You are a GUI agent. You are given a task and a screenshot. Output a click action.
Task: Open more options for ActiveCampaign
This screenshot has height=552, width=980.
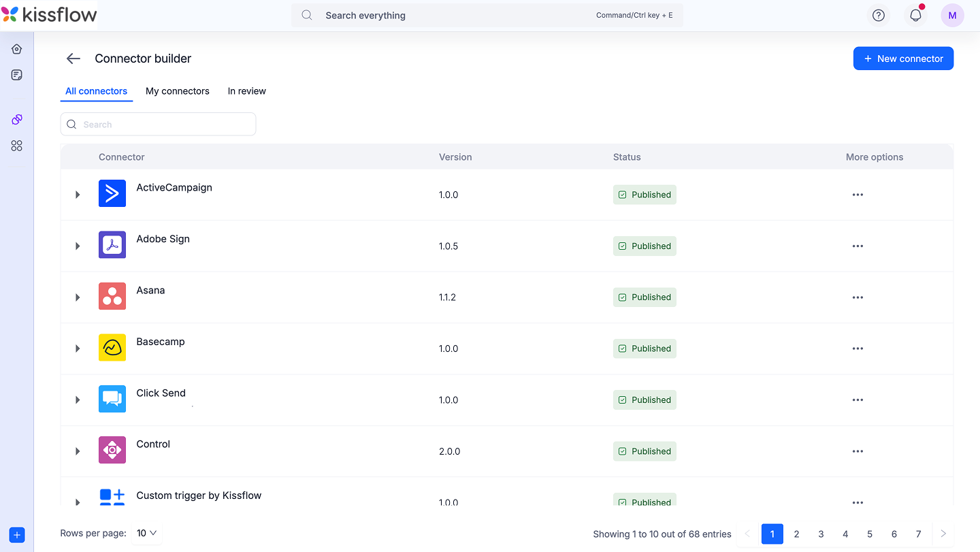[857, 195]
